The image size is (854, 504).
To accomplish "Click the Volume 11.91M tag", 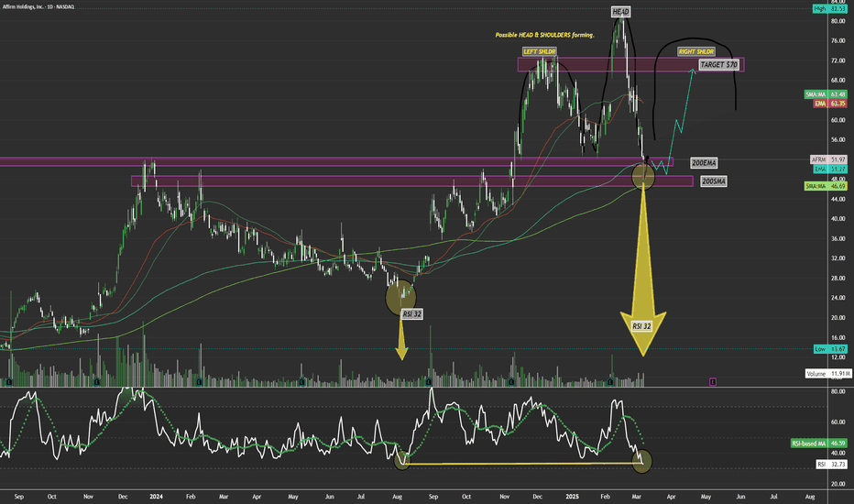I will pos(828,374).
